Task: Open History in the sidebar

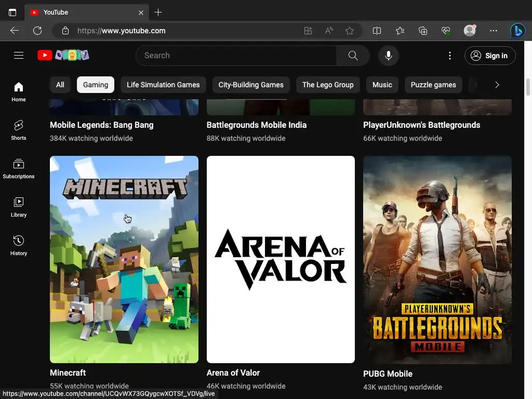Action: pyautogui.click(x=19, y=246)
